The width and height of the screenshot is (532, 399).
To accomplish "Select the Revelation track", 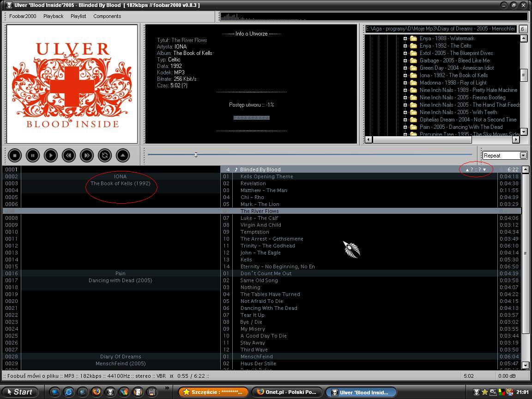I will 253,183.
